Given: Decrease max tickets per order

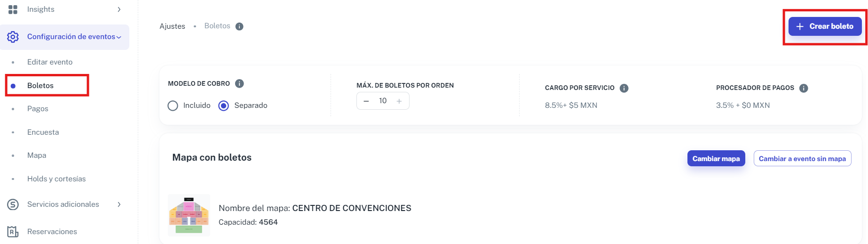Looking at the screenshot, I should pyautogui.click(x=366, y=101).
